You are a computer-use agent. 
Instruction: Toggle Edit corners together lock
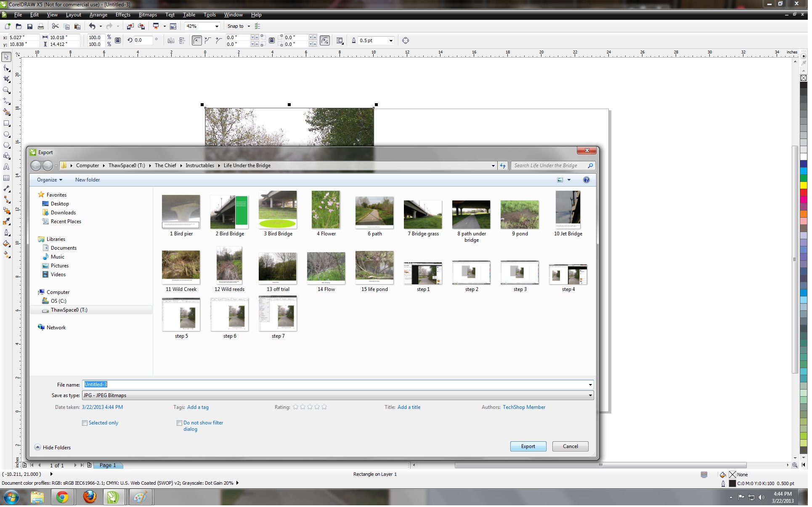[273, 41]
